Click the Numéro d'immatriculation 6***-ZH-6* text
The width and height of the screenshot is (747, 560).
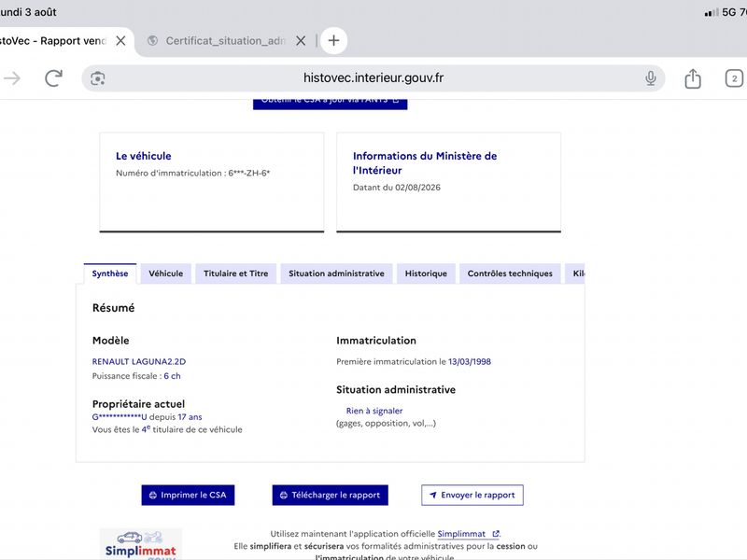click(x=193, y=173)
